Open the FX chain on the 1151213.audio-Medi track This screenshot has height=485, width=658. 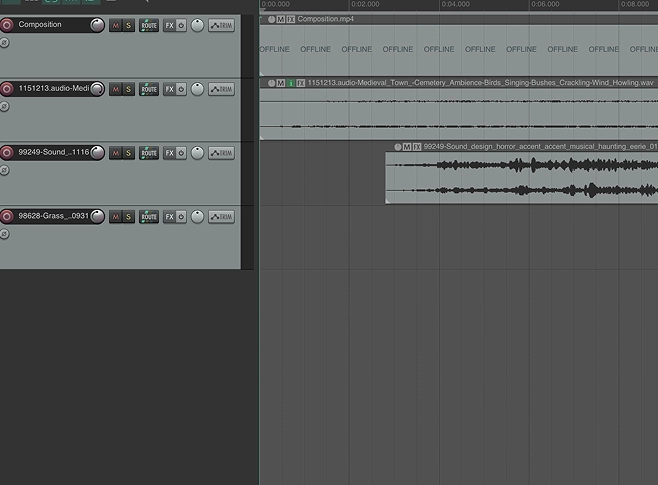(x=169, y=89)
